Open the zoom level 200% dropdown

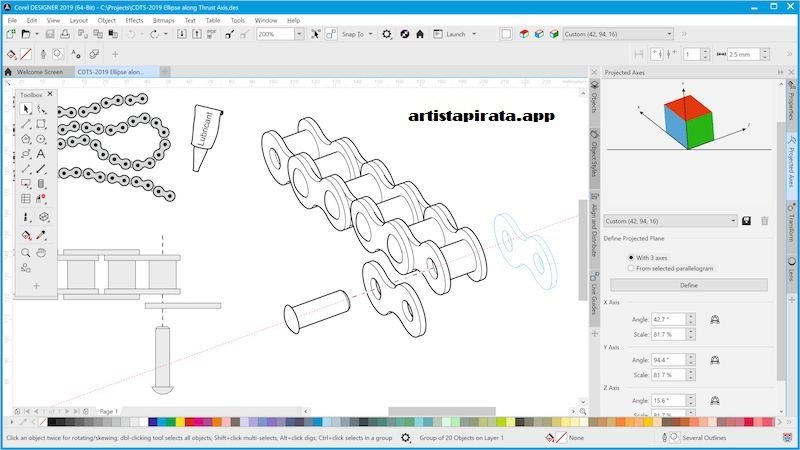click(299, 34)
